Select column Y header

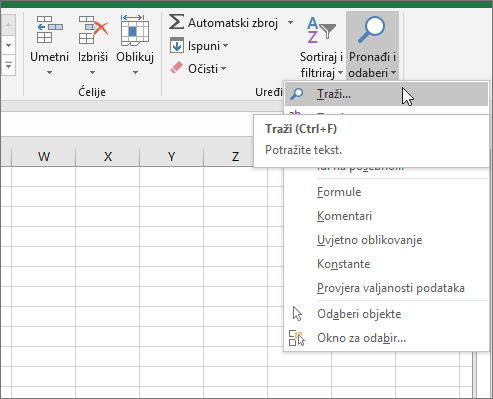click(171, 156)
